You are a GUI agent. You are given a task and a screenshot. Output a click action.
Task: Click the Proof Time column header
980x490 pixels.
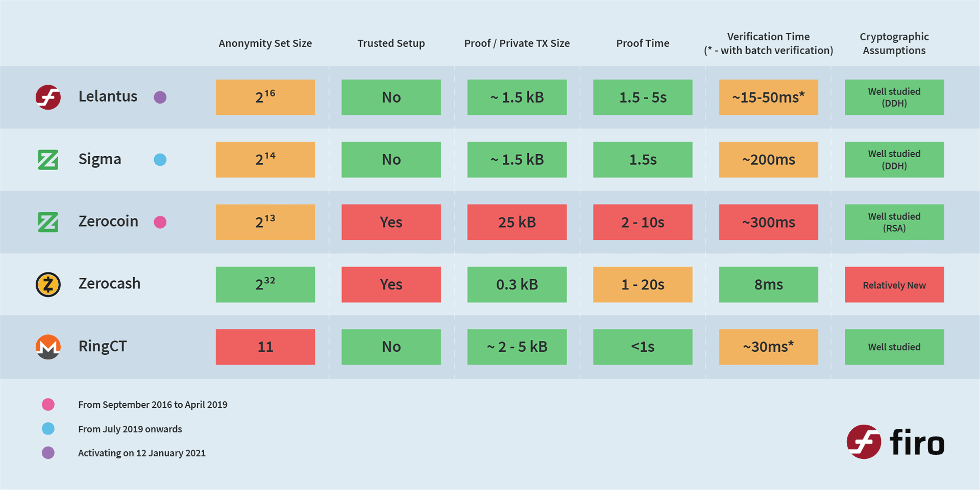[643, 43]
